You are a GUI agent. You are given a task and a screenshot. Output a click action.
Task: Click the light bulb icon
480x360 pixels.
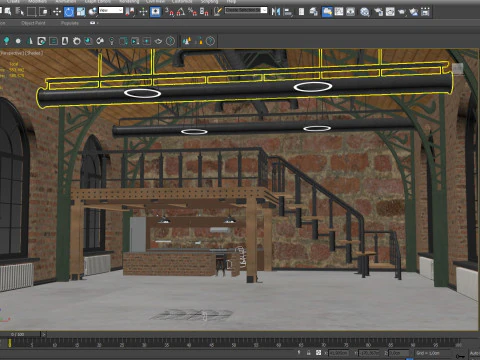[112, 41]
